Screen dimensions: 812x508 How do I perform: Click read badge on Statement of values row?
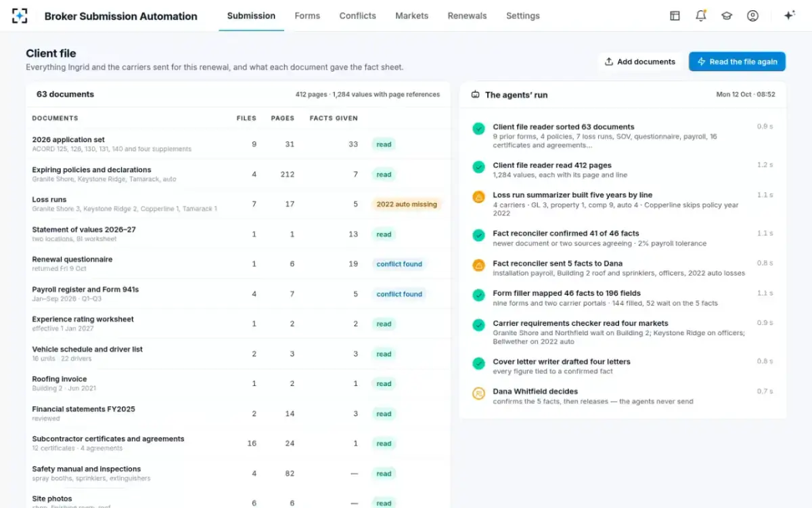point(384,234)
